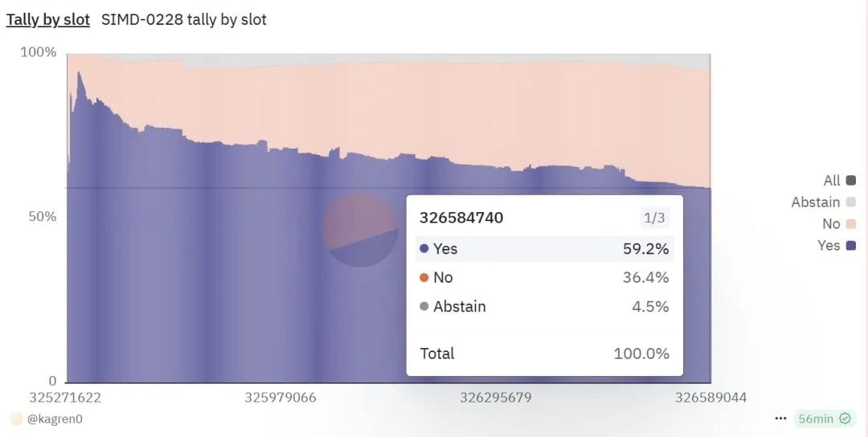Click the avatar next to @kagren0

(16, 419)
